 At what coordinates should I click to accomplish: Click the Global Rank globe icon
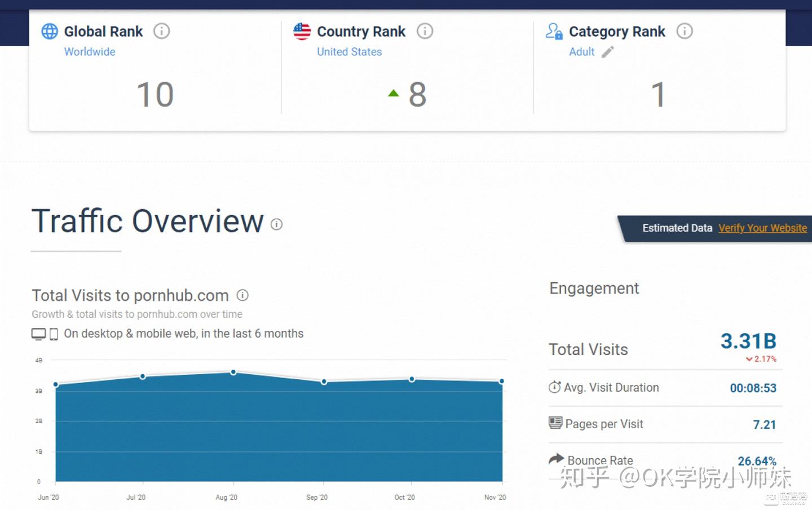50,32
